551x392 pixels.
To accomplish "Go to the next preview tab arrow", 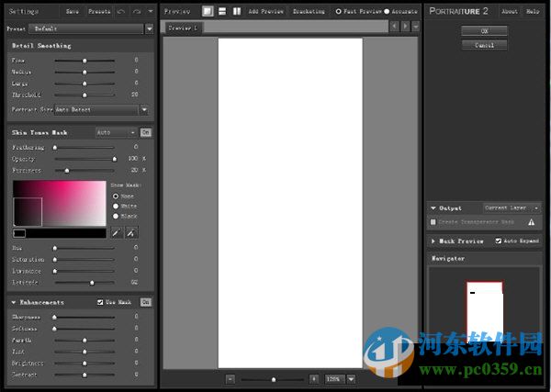I will [x=406, y=26].
